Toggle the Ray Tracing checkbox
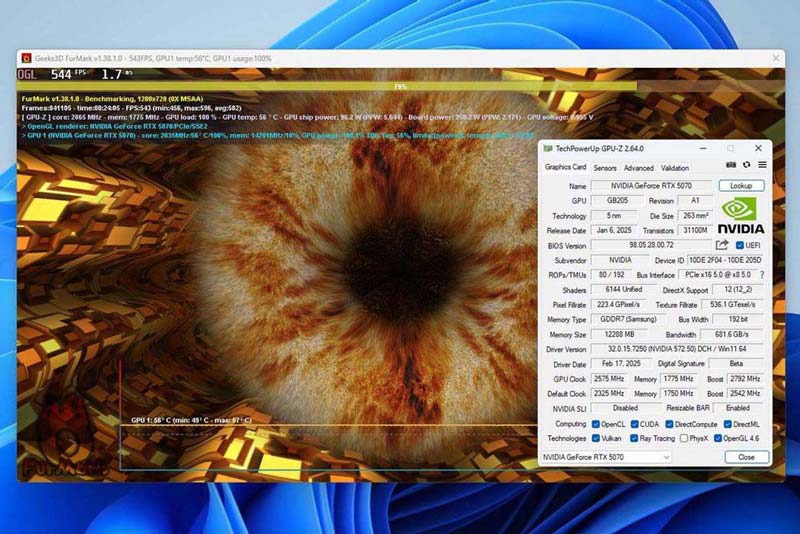Screen dimensions: 800x534 (x=634, y=439)
